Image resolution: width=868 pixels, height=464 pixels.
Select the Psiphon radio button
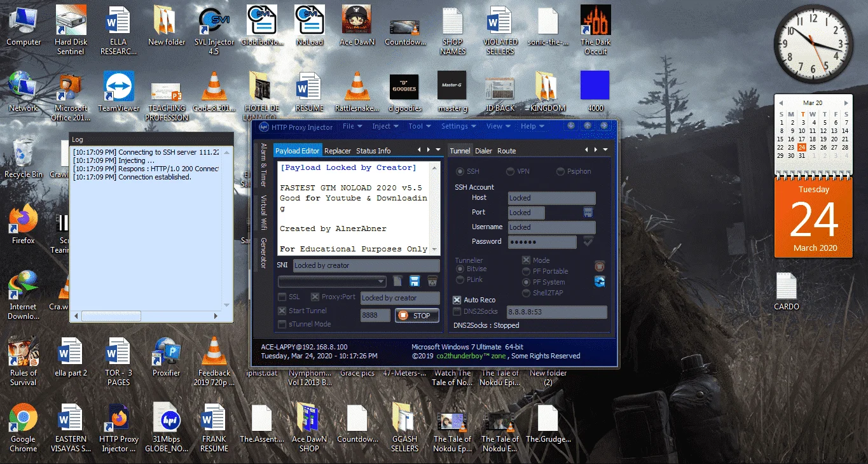click(x=560, y=171)
